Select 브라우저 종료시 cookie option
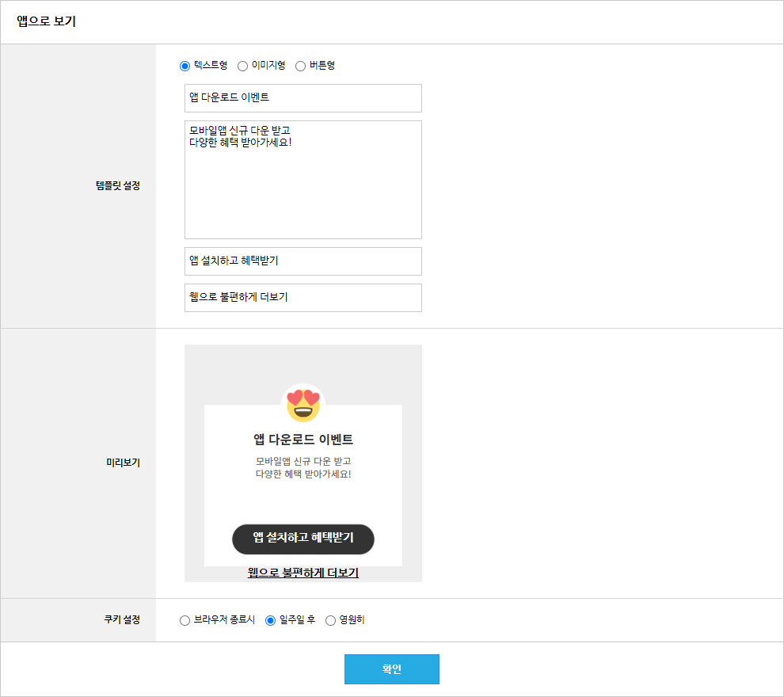 point(185,620)
